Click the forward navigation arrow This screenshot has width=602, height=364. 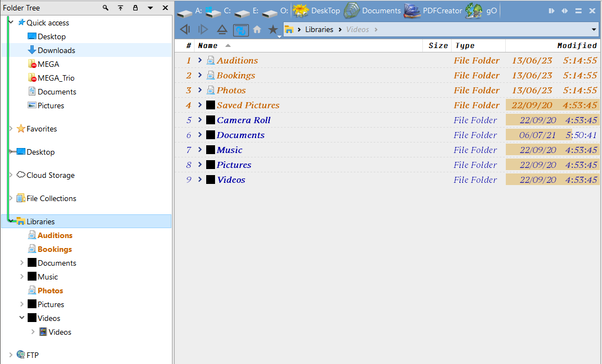203,30
